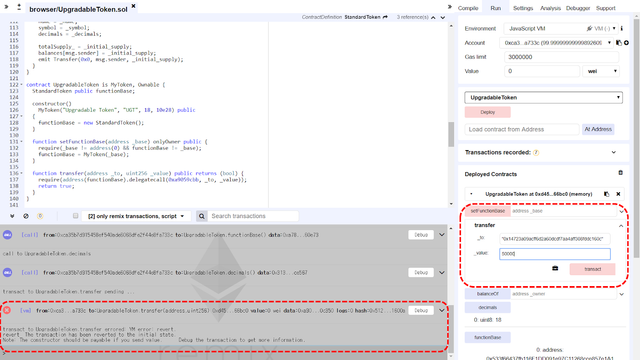Expand the Transactions recorded section
The width and height of the screenshot is (640, 360).
point(613,152)
